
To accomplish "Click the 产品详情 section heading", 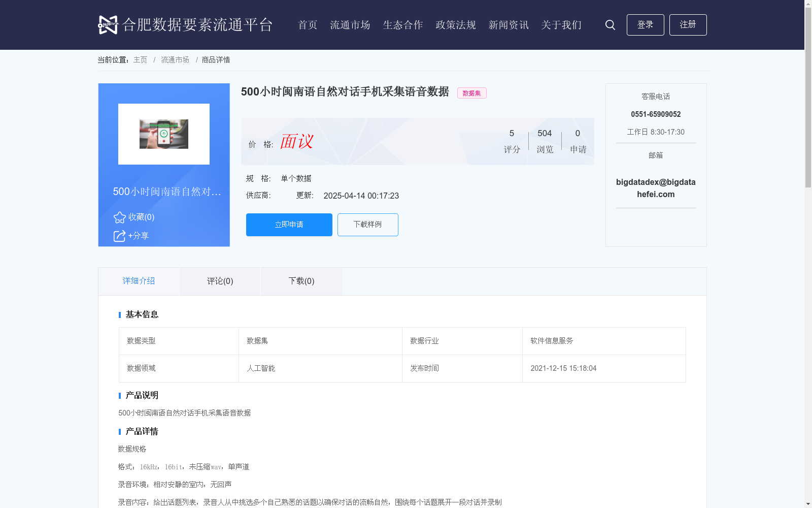I will (142, 431).
